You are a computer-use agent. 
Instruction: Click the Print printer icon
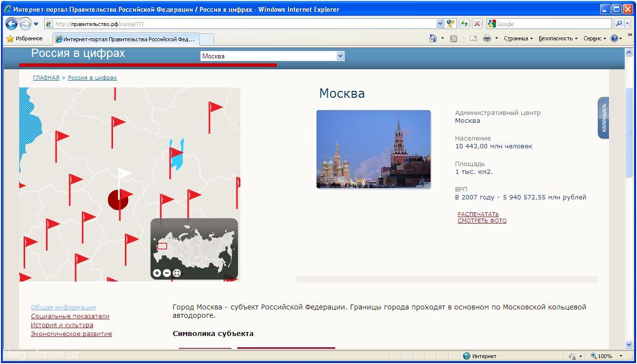pos(487,38)
